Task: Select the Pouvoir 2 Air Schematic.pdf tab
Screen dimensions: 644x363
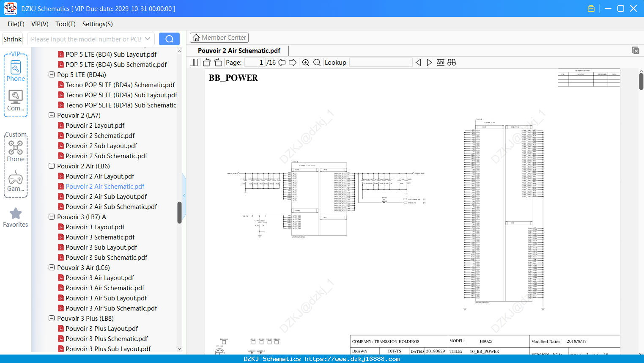Action: [x=239, y=51]
